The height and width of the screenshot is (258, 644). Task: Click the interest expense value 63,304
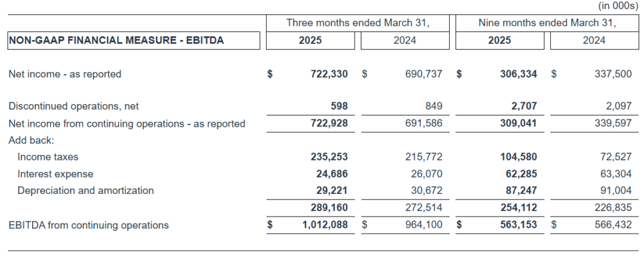tap(613, 174)
